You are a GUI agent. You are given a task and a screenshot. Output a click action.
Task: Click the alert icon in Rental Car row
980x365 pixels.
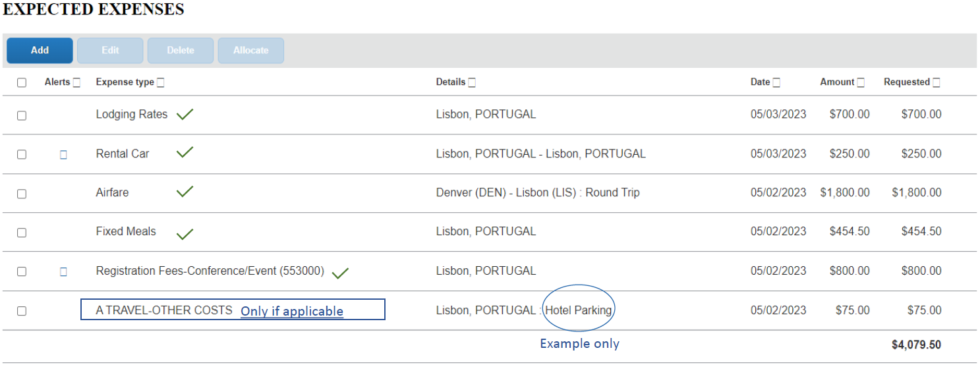click(x=63, y=155)
